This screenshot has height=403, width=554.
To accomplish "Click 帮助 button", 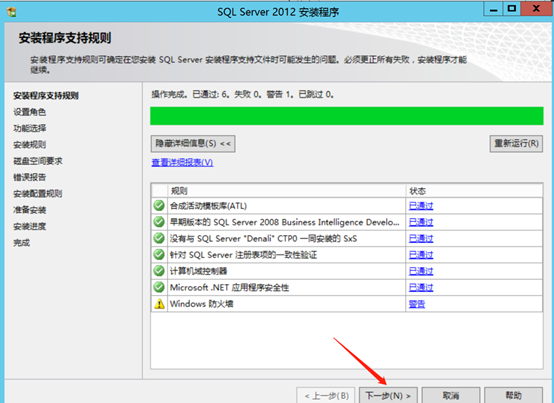I will click(513, 395).
